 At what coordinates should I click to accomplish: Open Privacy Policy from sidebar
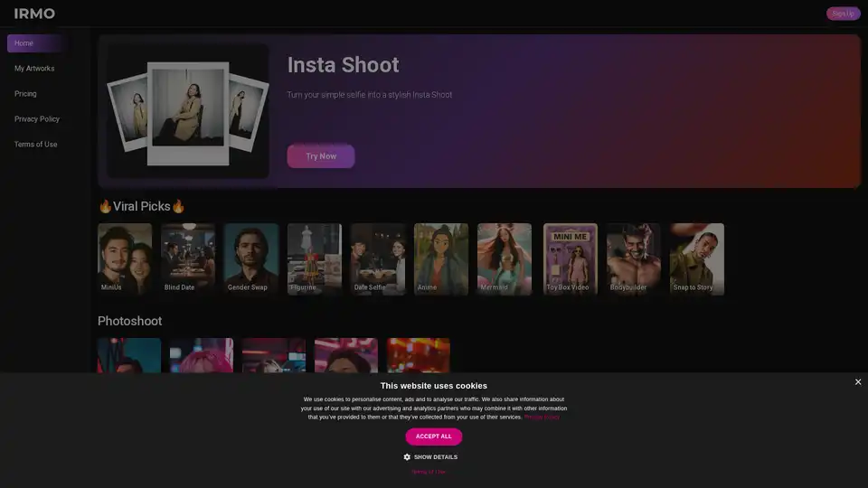point(37,119)
